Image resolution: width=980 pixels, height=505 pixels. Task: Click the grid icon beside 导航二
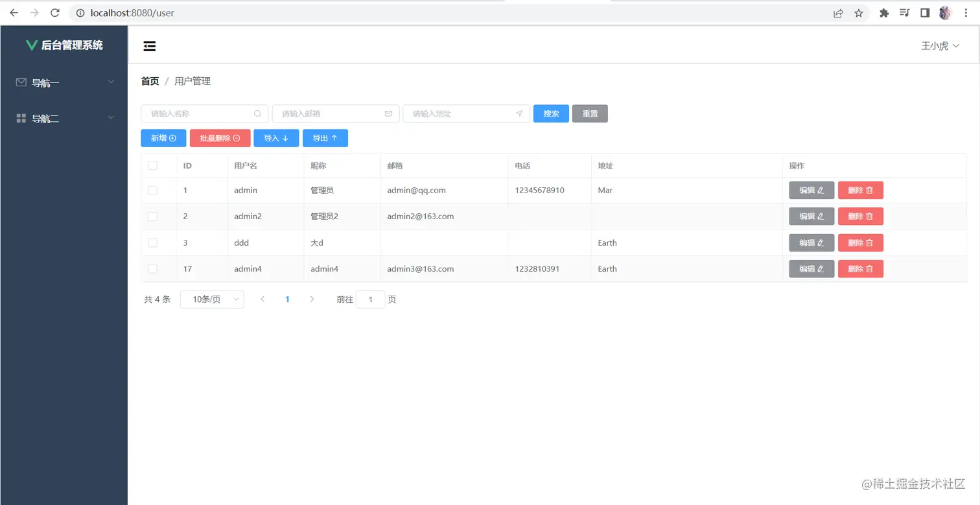pos(21,118)
